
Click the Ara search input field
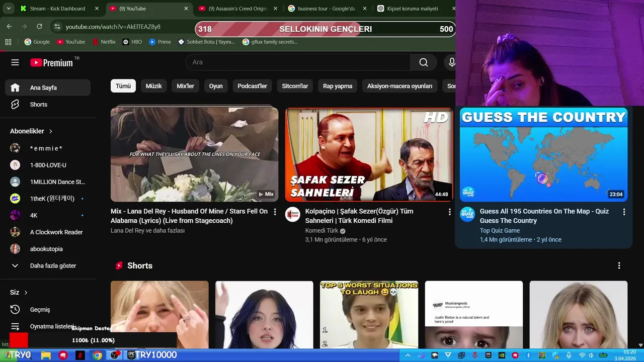click(298, 62)
